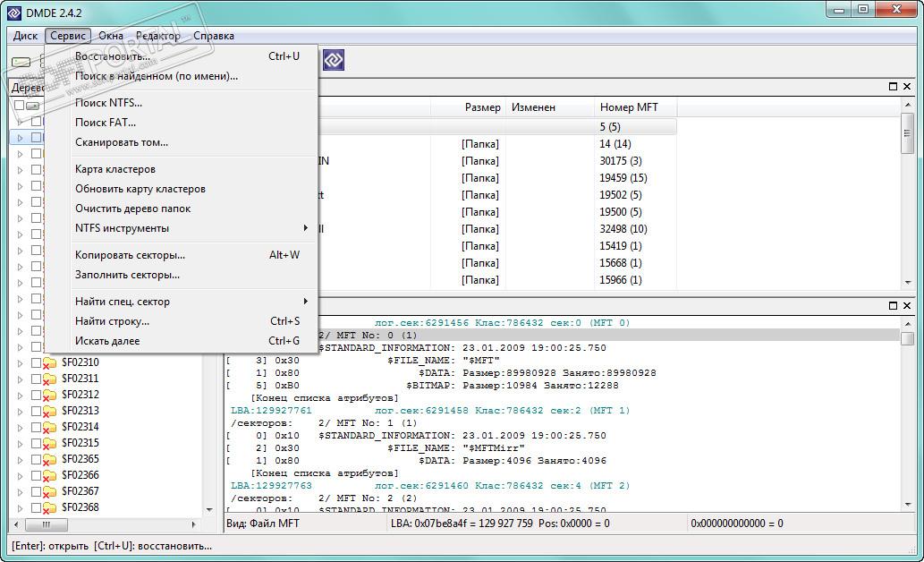Tick the checkbox next to $F02367

pyautogui.click(x=36, y=491)
